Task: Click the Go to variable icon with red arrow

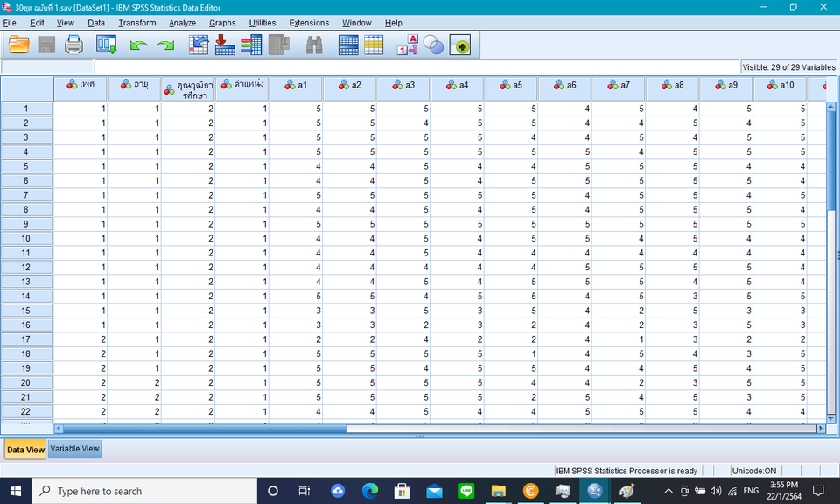Action: pyautogui.click(x=225, y=45)
